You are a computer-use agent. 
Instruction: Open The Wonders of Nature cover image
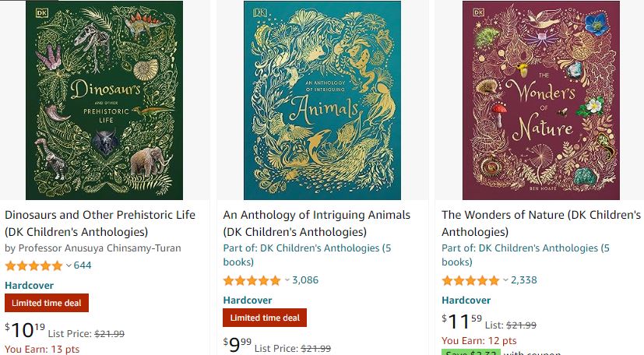pyautogui.click(x=541, y=100)
